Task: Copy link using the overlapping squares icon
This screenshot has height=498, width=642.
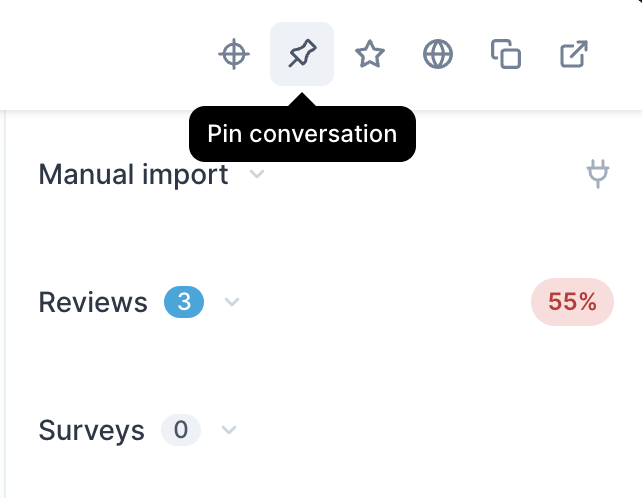Action: [x=506, y=54]
